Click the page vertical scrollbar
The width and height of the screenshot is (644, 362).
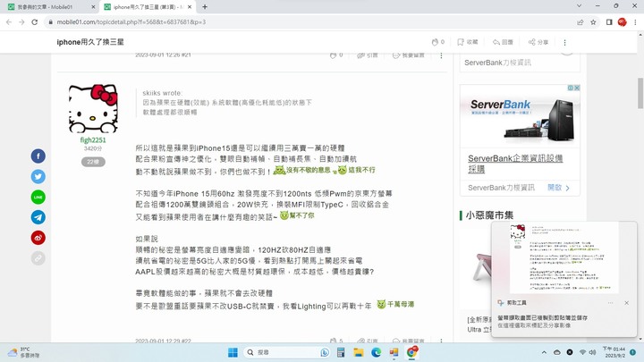640,94
